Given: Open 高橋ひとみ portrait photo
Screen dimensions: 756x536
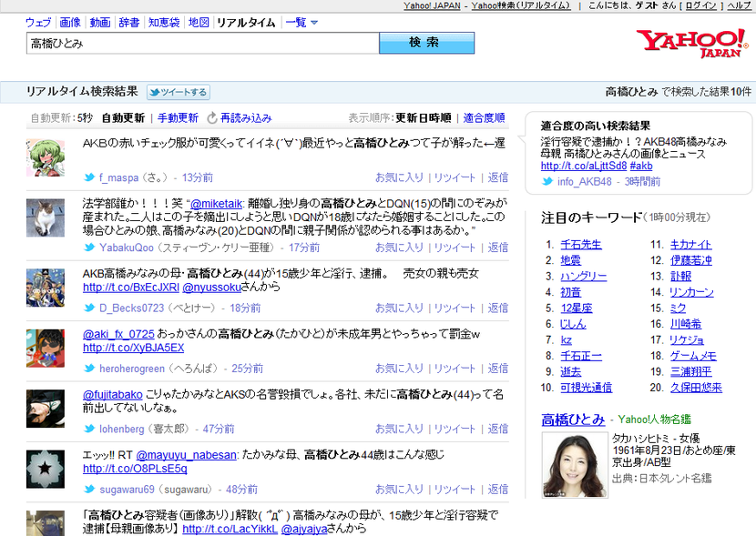Looking at the screenshot, I should (x=575, y=465).
